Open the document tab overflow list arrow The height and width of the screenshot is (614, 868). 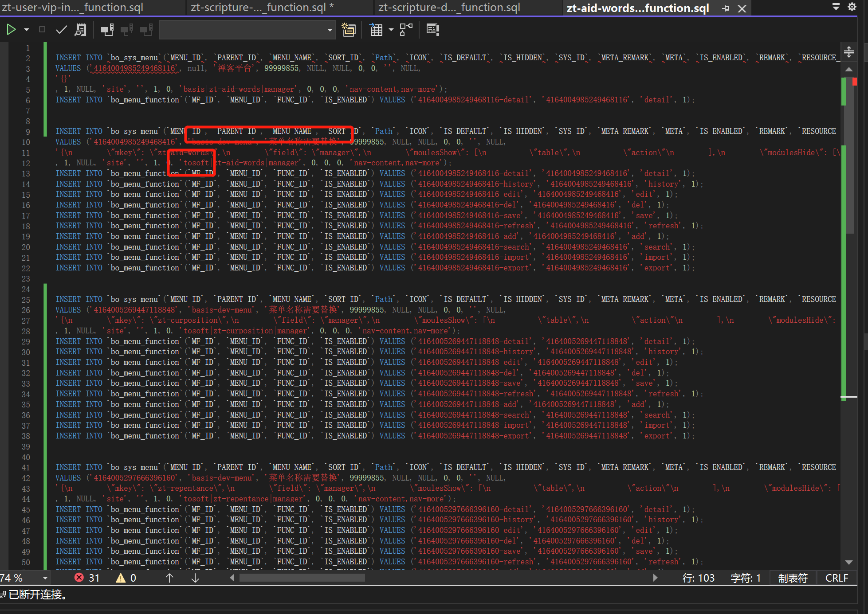[836, 6]
